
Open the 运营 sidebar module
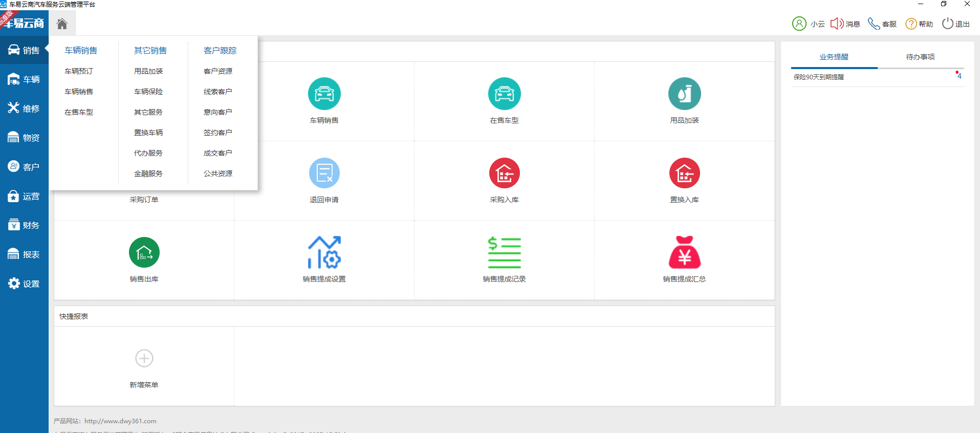[x=24, y=196]
